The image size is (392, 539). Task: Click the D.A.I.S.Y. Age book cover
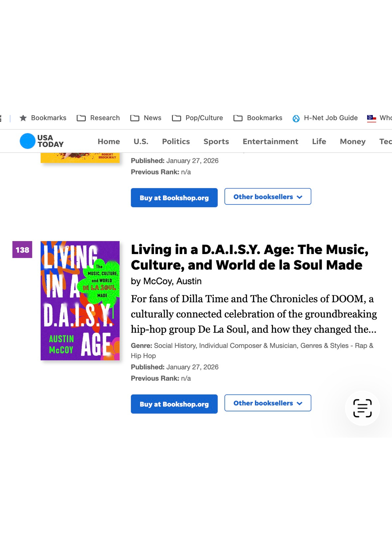80,301
